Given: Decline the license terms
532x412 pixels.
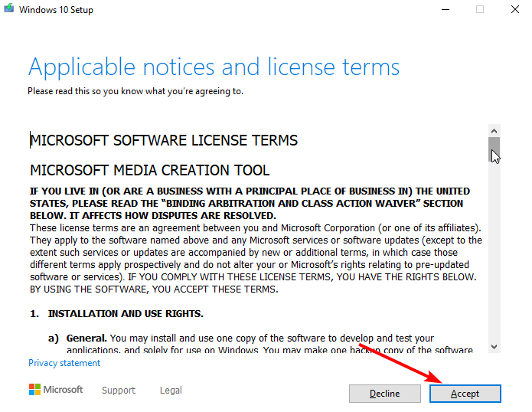Looking at the screenshot, I should click(x=385, y=394).
